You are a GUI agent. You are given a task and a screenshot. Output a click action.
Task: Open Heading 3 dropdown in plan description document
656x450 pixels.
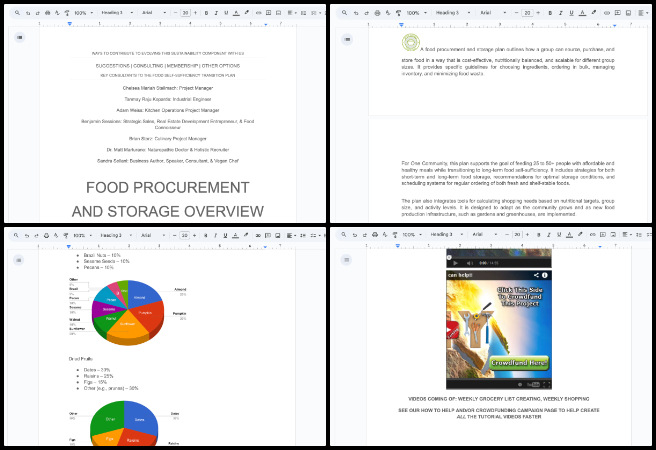tap(453, 13)
